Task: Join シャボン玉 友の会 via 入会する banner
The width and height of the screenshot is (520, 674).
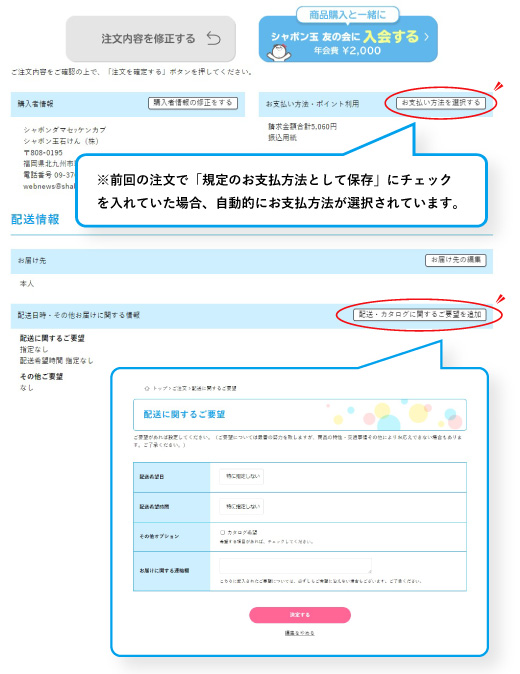Action: pyautogui.click(x=348, y=39)
